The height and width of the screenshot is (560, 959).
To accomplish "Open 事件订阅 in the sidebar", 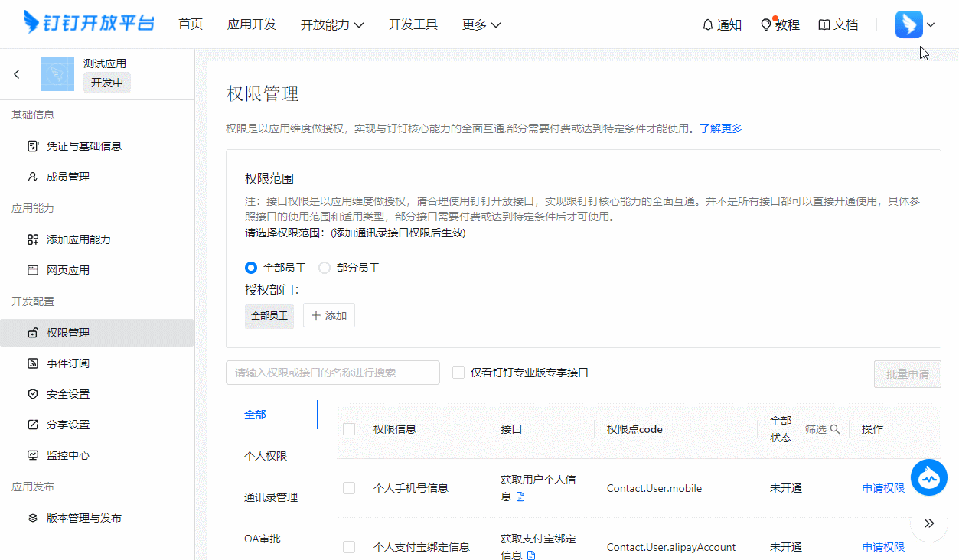I will (x=68, y=363).
